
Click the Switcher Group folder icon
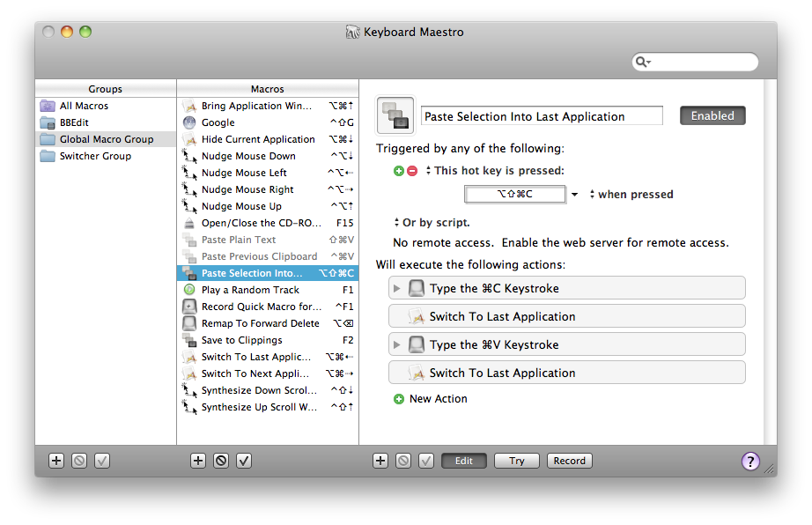[48, 156]
